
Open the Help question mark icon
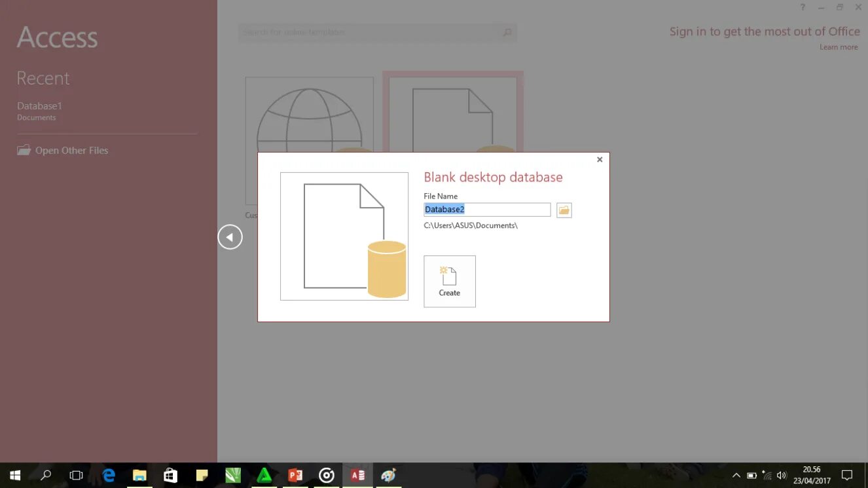pos(803,7)
